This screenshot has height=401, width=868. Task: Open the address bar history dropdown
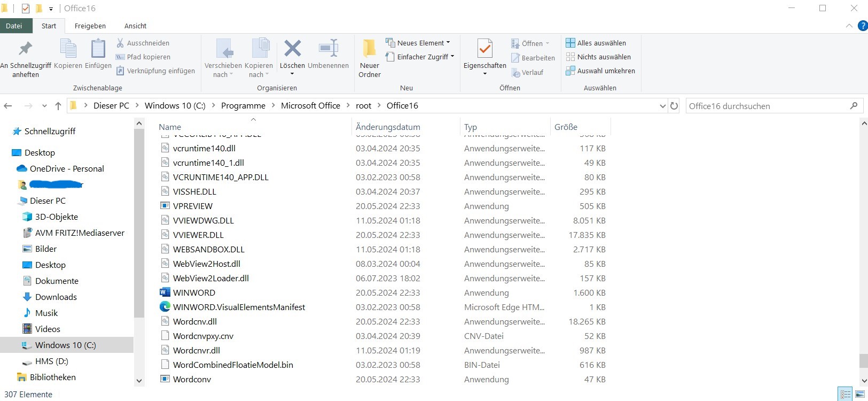pyautogui.click(x=662, y=106)
